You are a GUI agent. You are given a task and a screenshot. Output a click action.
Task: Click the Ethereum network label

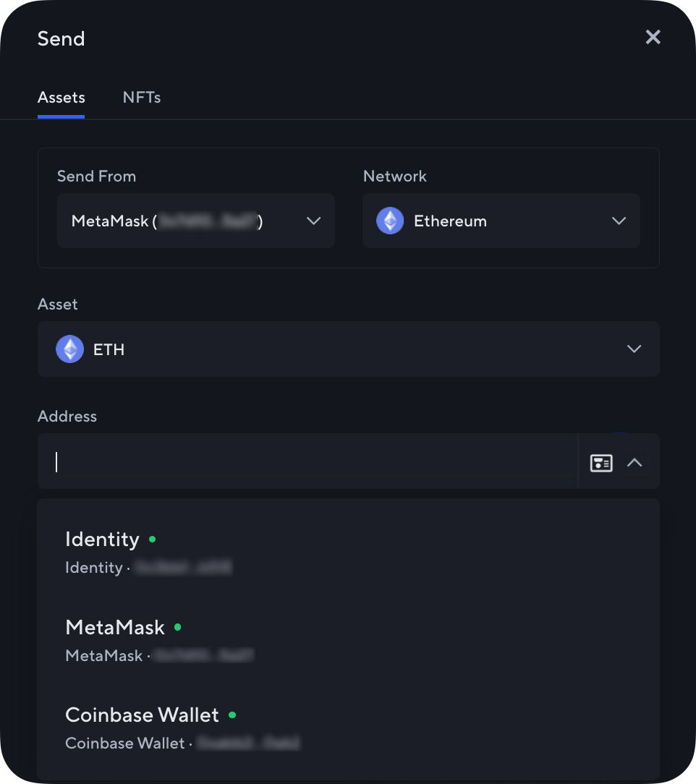coord(450,221)
